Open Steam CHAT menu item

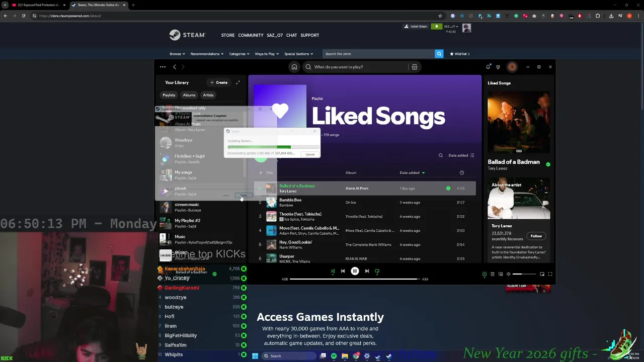click(291, 35)
